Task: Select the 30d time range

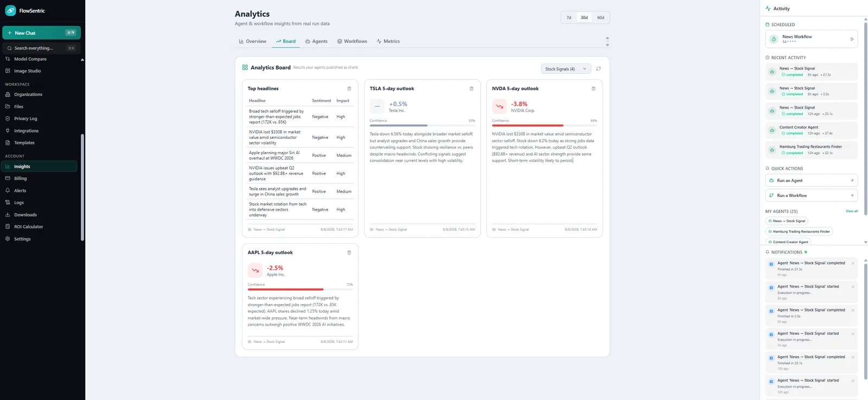Action: (584, 17)
